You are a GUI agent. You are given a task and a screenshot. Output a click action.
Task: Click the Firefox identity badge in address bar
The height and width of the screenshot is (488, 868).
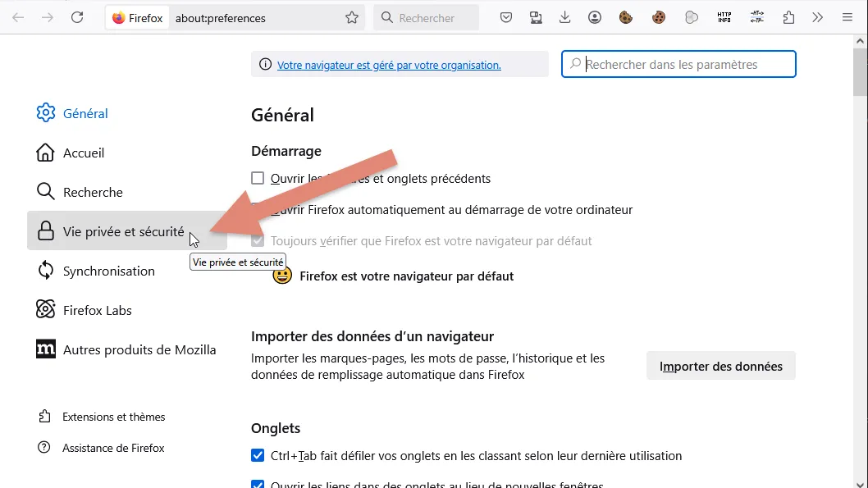click(138, 18)
